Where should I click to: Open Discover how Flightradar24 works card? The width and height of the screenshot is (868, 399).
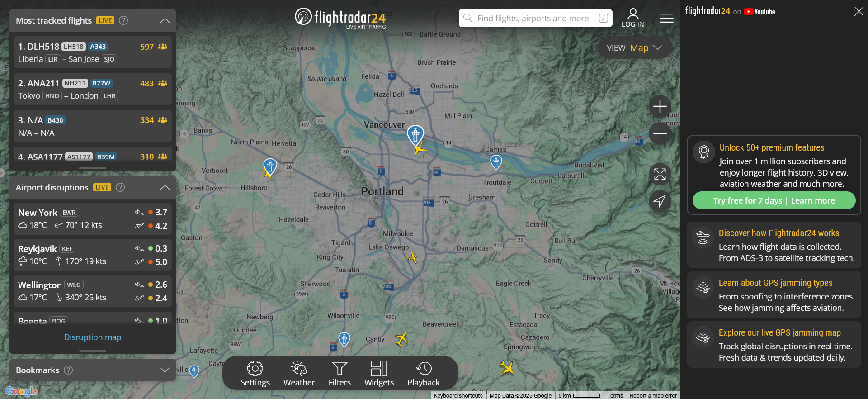pos(774,245)
